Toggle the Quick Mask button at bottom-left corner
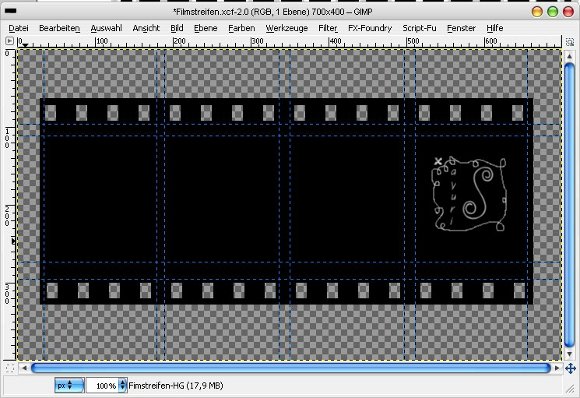580x398 pixels. (10, 368)
